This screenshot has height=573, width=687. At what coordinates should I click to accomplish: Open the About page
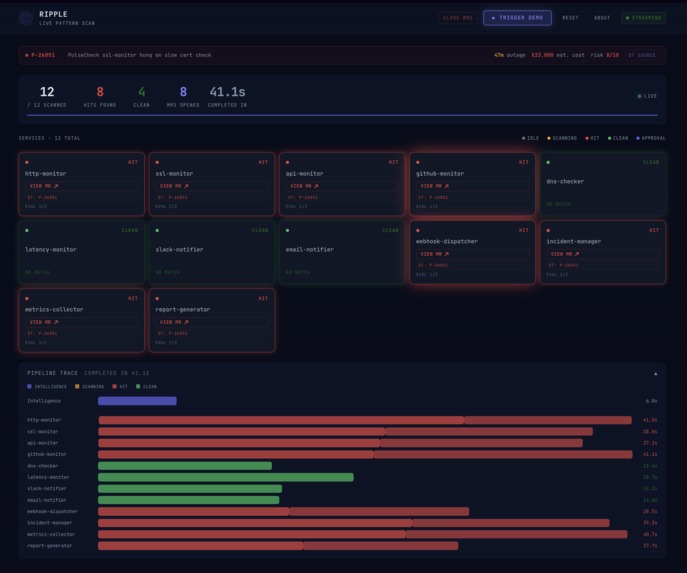(x=602, y=18)
